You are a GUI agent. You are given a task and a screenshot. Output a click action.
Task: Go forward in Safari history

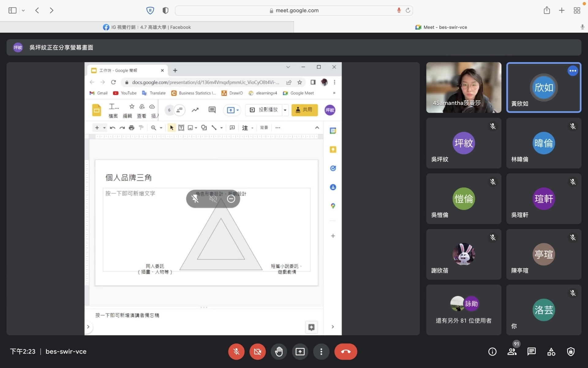point(51,10)
